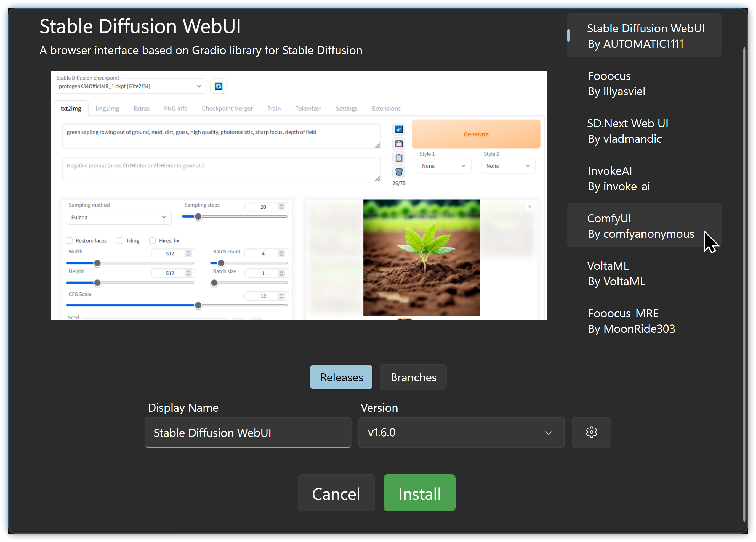The width and height of the screenshot is (756, 542).
Task: Click the CFG Scale slider handle
Action: click(198, 305)
